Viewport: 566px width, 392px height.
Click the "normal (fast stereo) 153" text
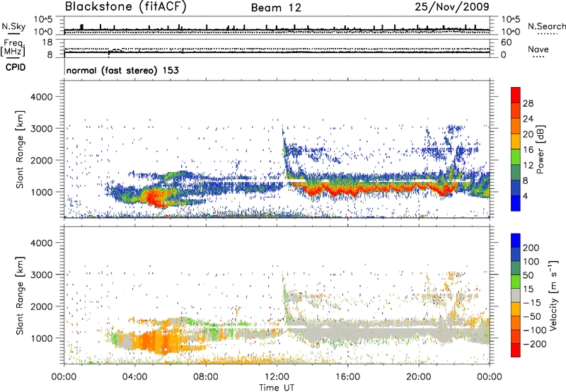coord(122,70)
